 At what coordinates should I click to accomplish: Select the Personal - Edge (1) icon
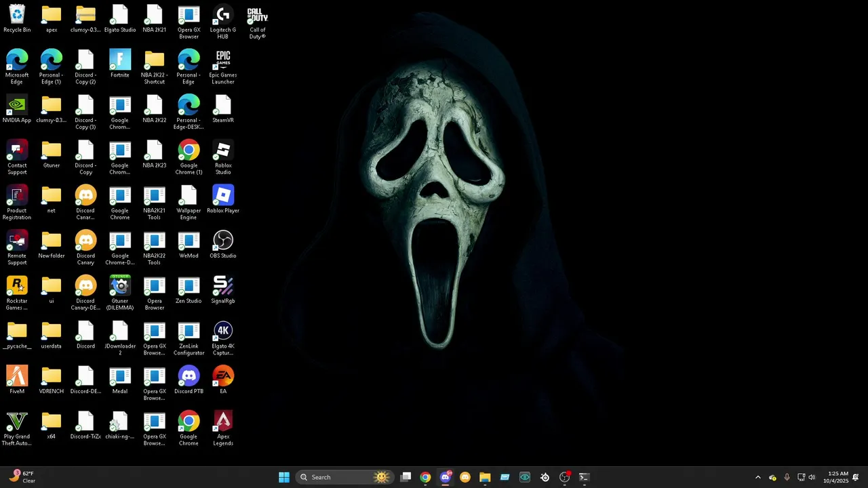(x=52, y=67)
